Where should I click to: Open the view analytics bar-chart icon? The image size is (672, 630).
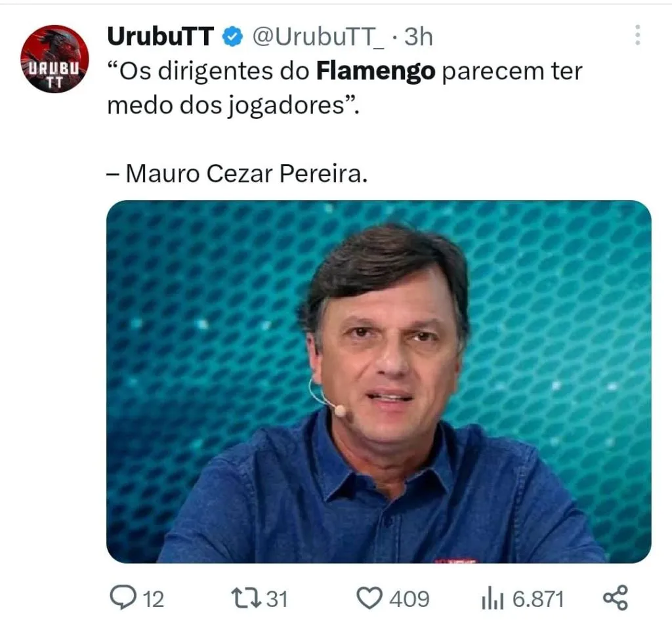tap(492, 598)
